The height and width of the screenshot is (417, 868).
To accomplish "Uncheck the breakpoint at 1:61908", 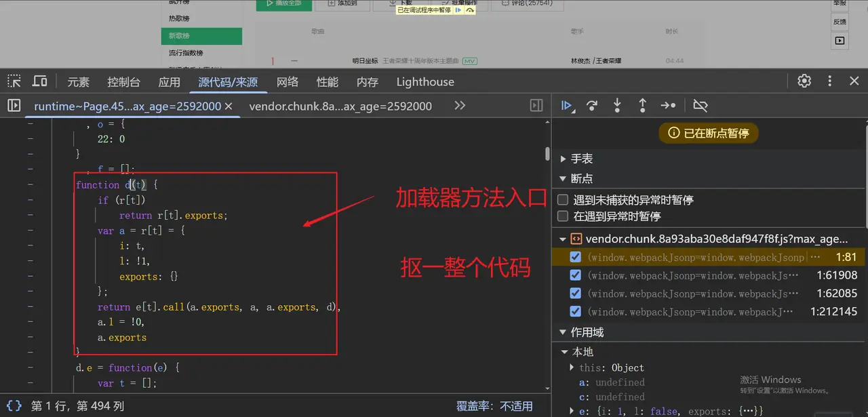I will pos(576,275).
